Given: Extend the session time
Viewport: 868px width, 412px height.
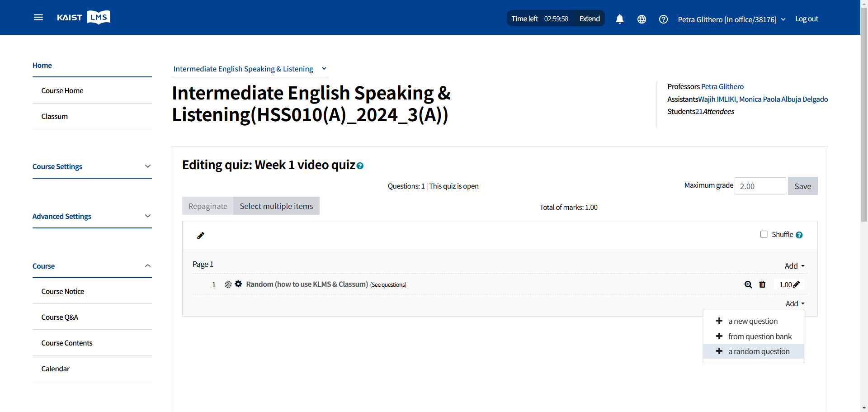Looking at the screenshot, I should tap(590, 19).
